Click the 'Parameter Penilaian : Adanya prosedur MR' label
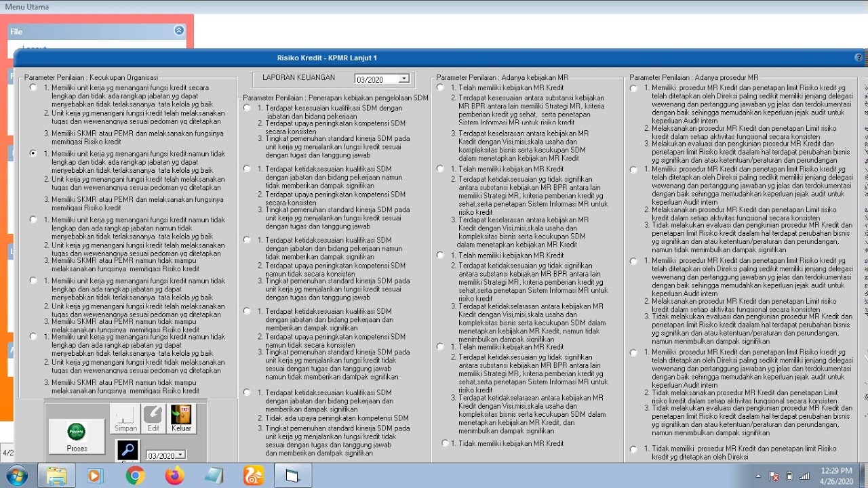This screenshot has height=488, width=868. [x=694, y=77]
